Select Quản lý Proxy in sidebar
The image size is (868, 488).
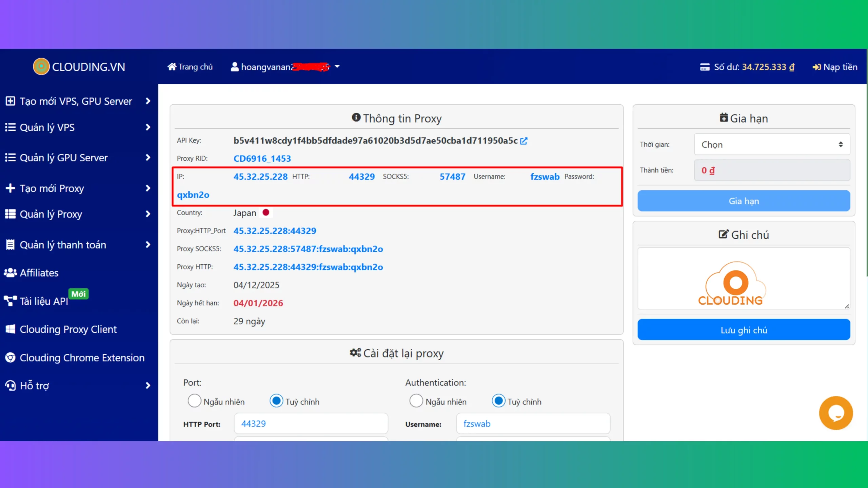51,214
